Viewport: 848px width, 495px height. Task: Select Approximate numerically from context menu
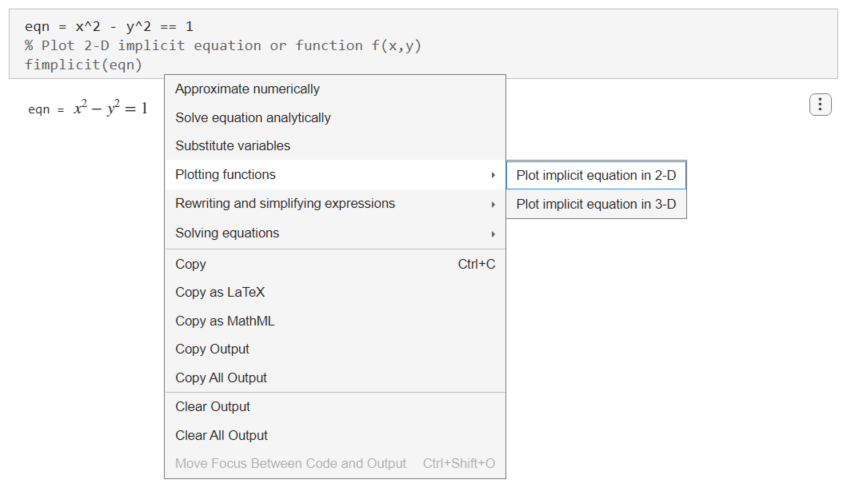pos(247,89)
